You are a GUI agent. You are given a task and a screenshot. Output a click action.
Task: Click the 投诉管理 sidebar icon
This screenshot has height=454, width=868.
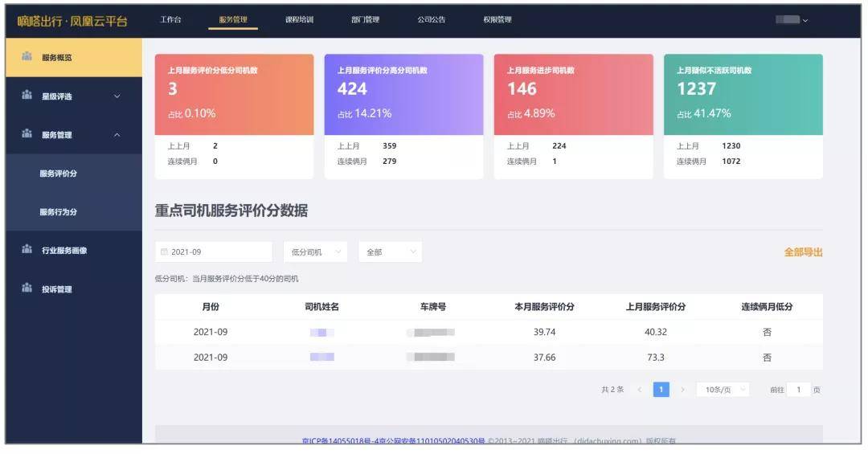[x=27, y=288]
